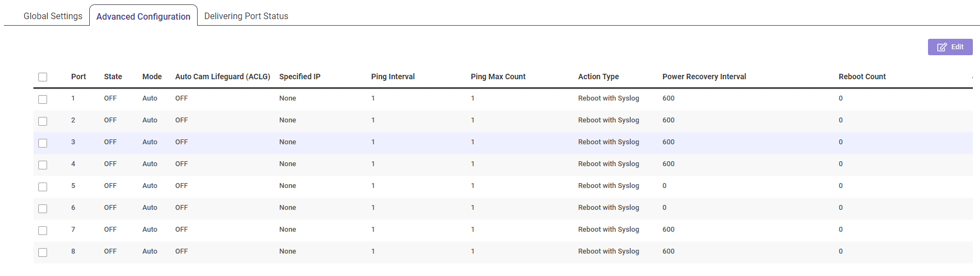The height and width of the screenshot is (276, 980).
Task: Click the Port column header
Action: coord(78,77)
